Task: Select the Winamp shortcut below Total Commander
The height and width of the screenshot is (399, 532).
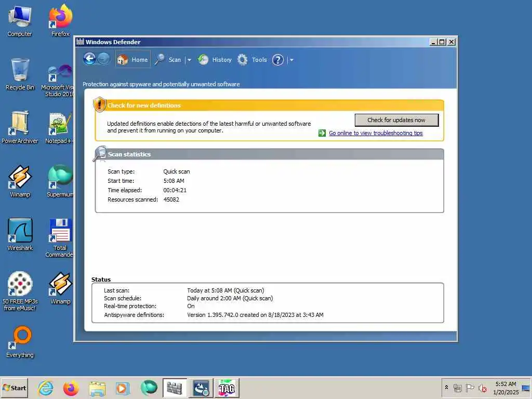Action: tap(60, 288)
